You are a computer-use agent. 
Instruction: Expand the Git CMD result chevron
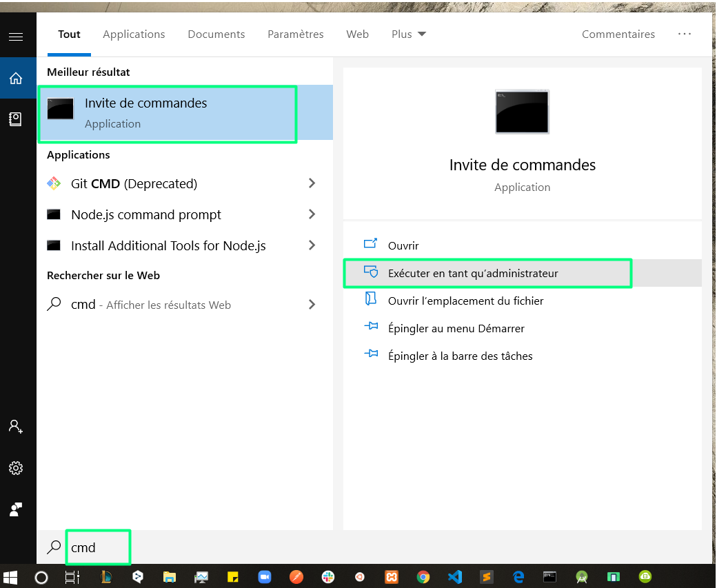[312, 183]
